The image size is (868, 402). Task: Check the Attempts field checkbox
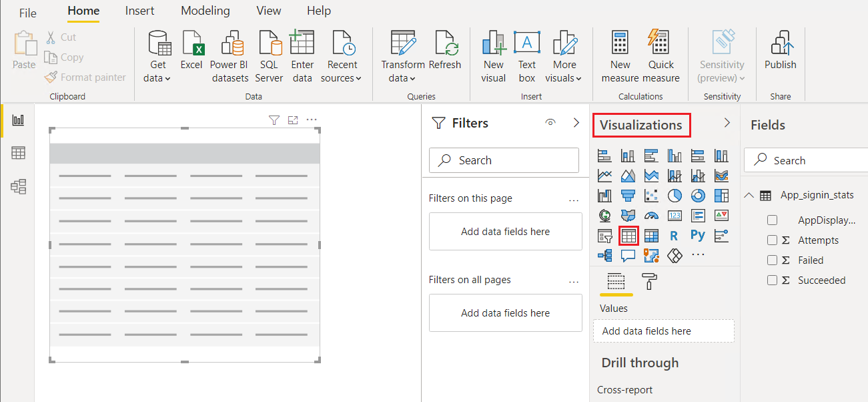point(772,240)
